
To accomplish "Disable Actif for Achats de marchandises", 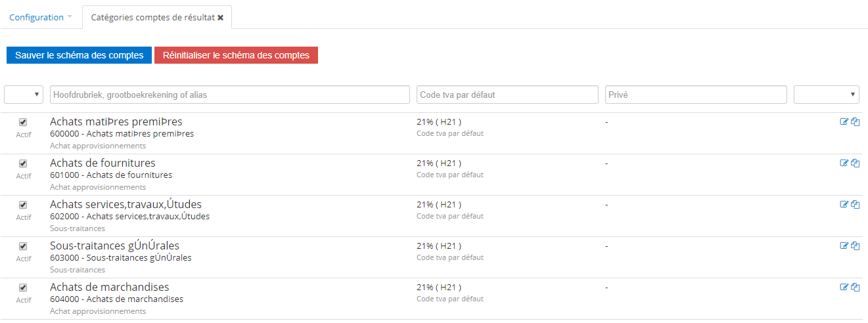I will [x=23, y=288].
